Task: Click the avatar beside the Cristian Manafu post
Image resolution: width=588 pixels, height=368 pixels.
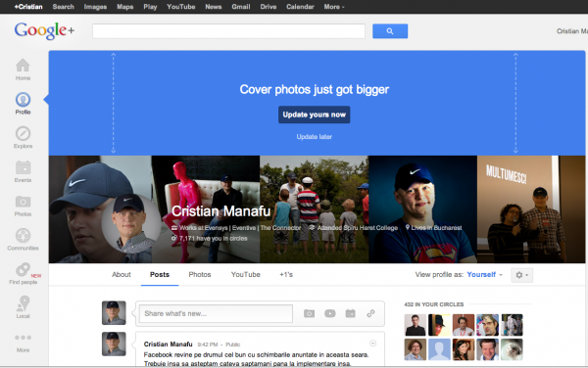Action: pyautogui.click(x=114, y=344)
